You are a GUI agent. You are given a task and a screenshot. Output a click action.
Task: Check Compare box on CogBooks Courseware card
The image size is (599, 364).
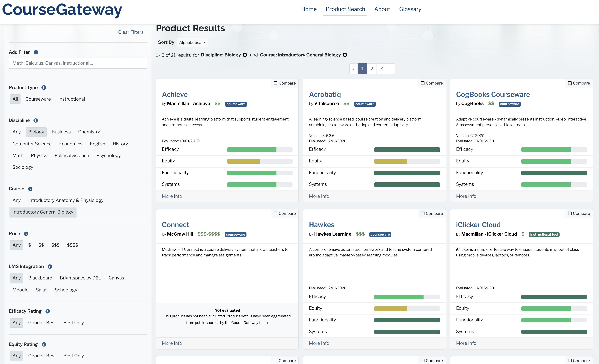coord(570,83)
